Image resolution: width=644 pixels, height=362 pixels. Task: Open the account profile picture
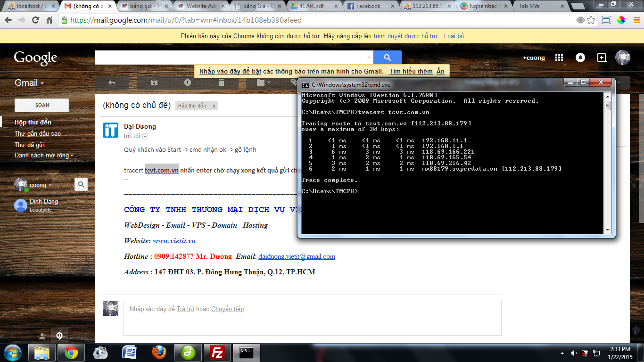point(623,58)
